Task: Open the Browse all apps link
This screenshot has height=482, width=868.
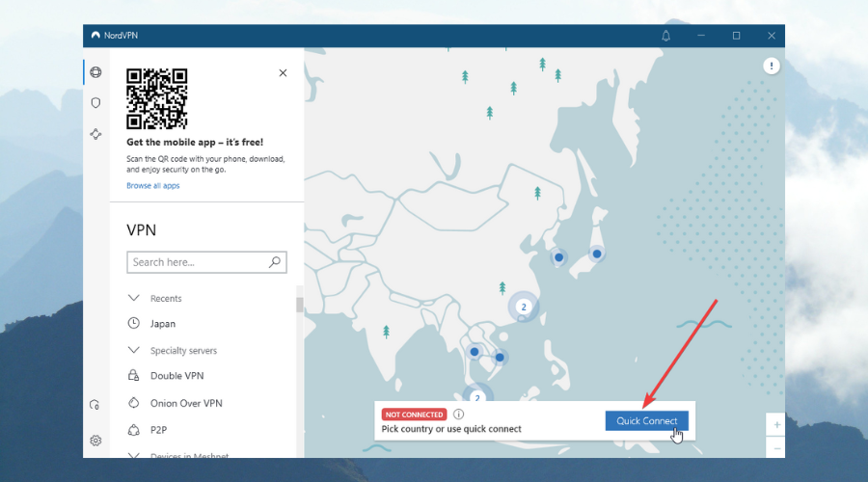Action: coord(152,185)
